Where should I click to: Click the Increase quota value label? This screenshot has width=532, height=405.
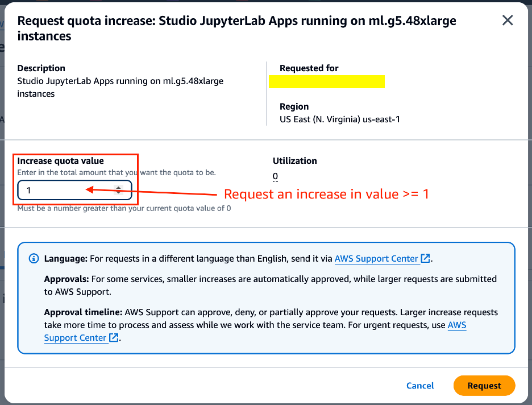[x=60, y=161]
